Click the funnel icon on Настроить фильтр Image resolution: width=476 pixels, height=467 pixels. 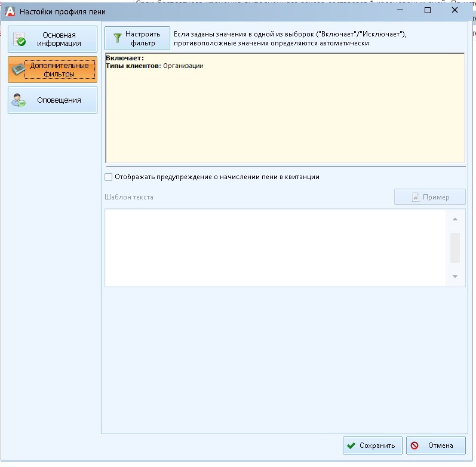(117, 39)
